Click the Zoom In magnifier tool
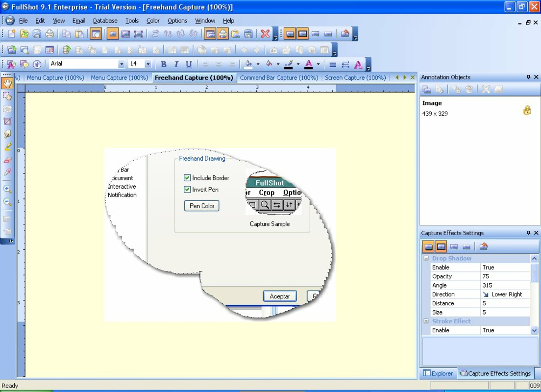The width and height of the screenshot is (541, 392). click(7, 189)
